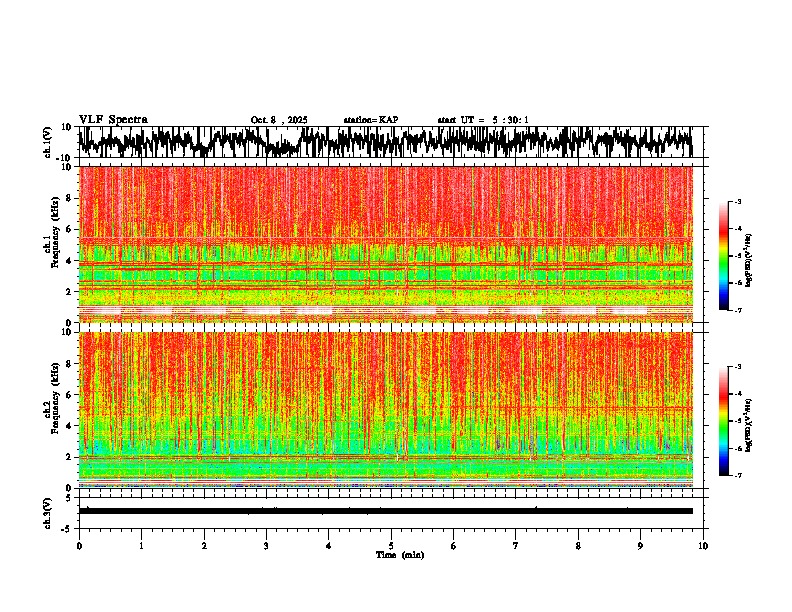Click the ch.2 spectrogram color scale bar

click(x=723, y=421)
